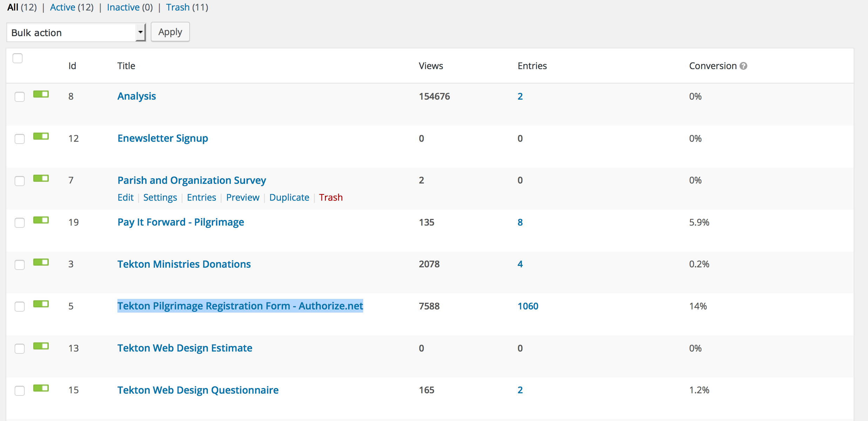Viewport: 868px width, 421px height.
Task: Click the 1.2% conversion value
Action: [699, 390]
